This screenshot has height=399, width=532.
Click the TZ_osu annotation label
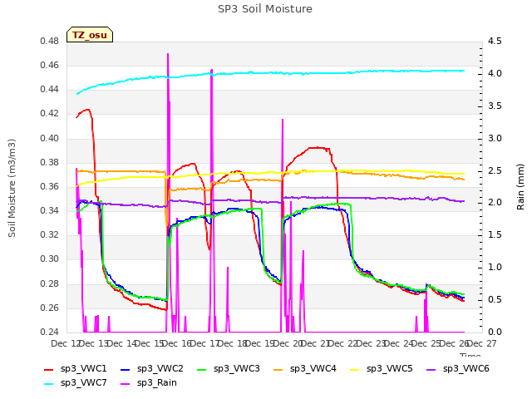(90, 35)
